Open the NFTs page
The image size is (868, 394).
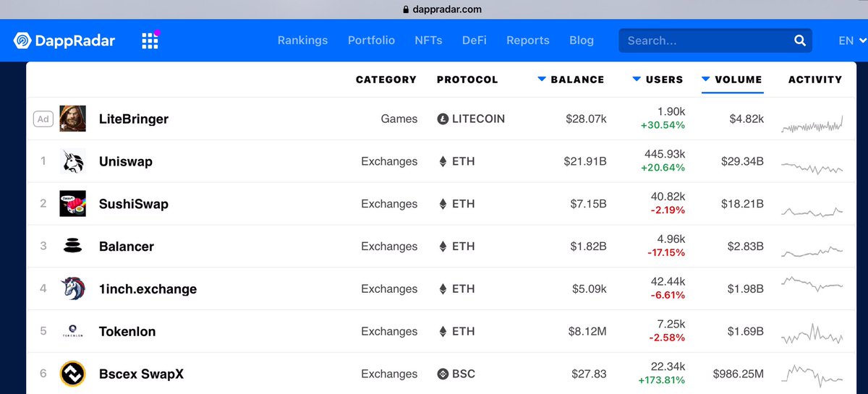428,40
